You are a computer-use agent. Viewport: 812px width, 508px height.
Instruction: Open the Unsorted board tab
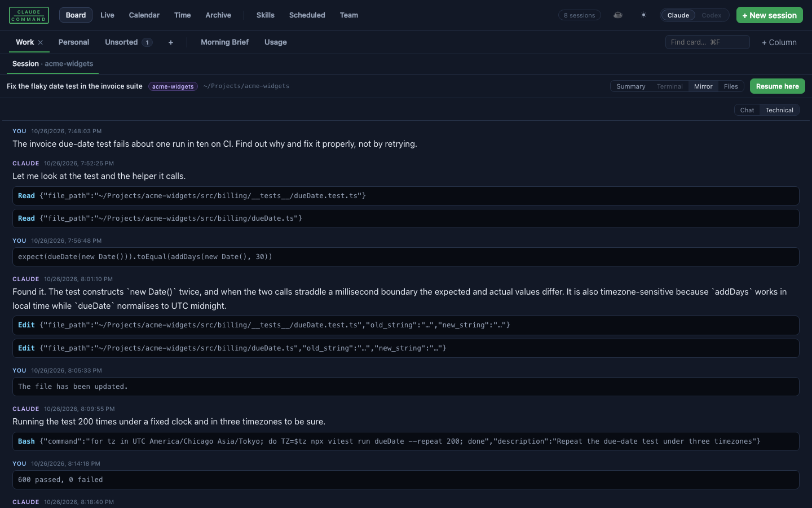pyautogui.click(x=129, y=42)
